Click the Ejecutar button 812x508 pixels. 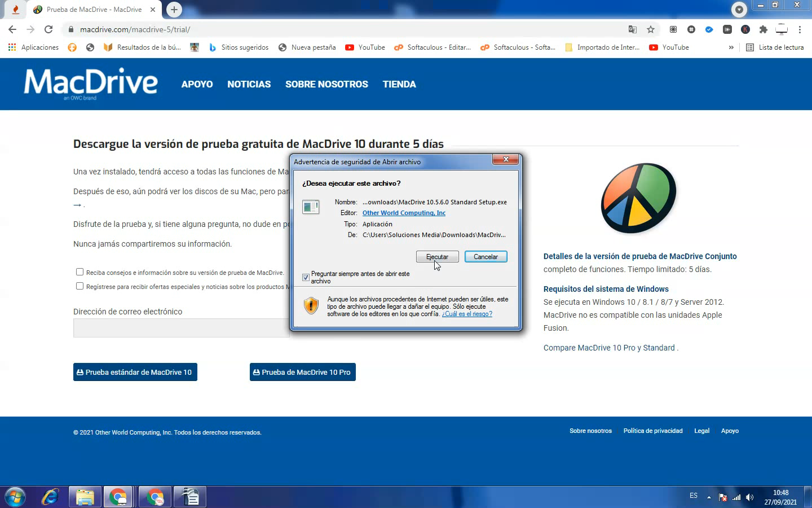pyautogui.click(x=437, y=256)
